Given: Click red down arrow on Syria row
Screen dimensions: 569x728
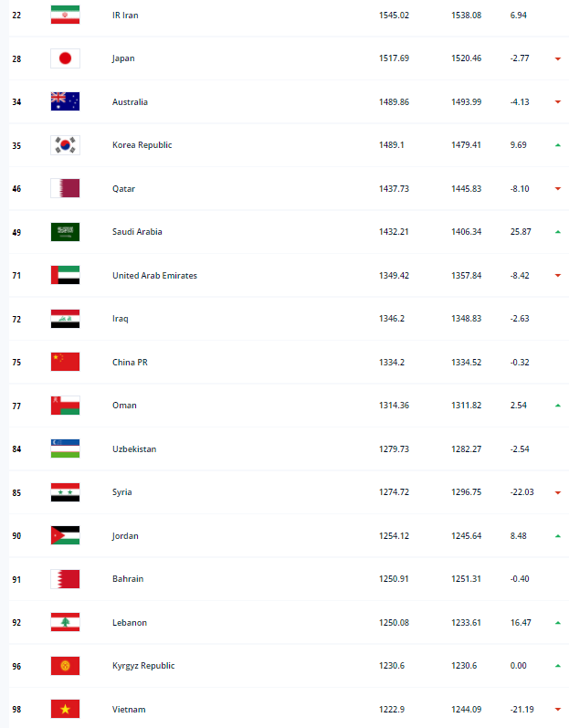Looking at the screenshot, I should (x=558, y=492).
